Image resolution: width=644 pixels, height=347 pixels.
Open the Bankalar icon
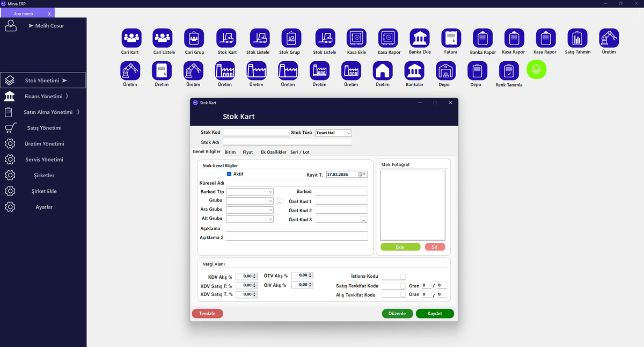[414, 70]
